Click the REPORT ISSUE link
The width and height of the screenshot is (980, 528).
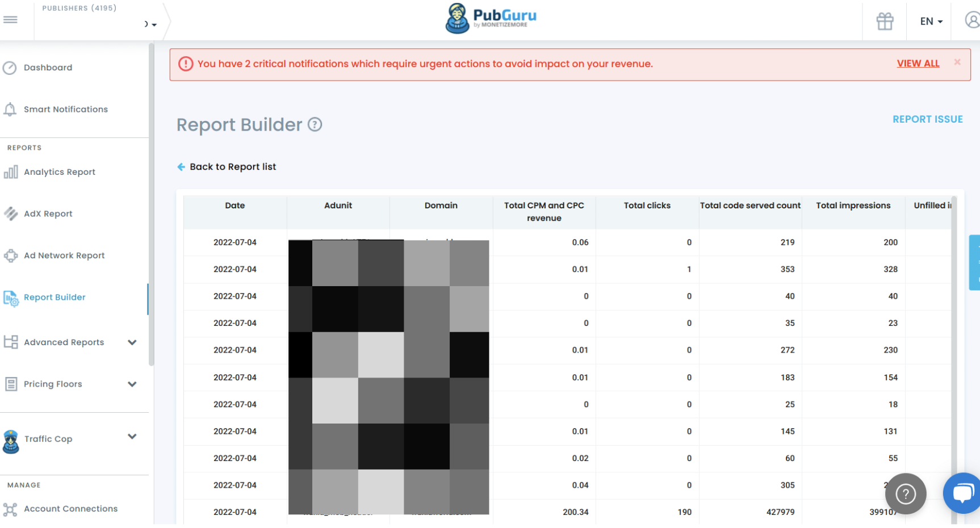(928, 119)
